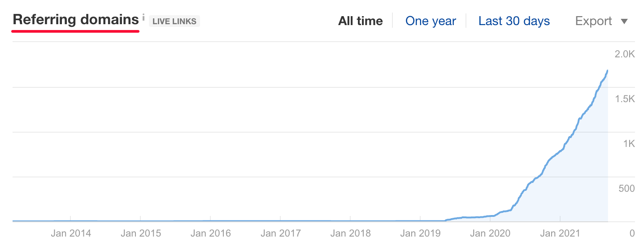Click the Jan 2019 axis label

point(421,233)
